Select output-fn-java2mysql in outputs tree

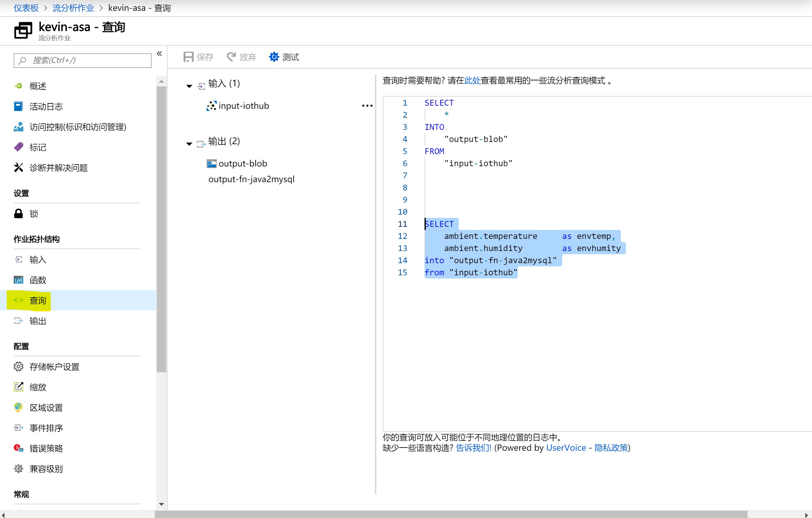252,179
